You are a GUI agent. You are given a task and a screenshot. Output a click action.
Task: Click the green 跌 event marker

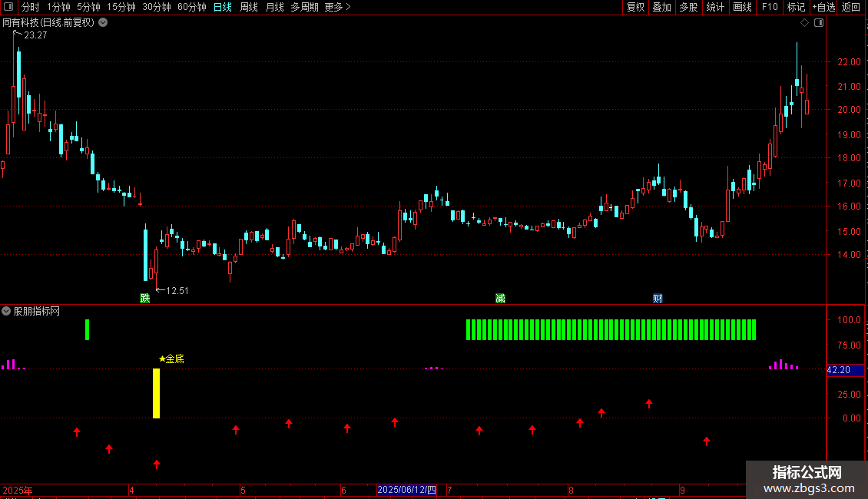pyautogui.click(x=145, y=298)
